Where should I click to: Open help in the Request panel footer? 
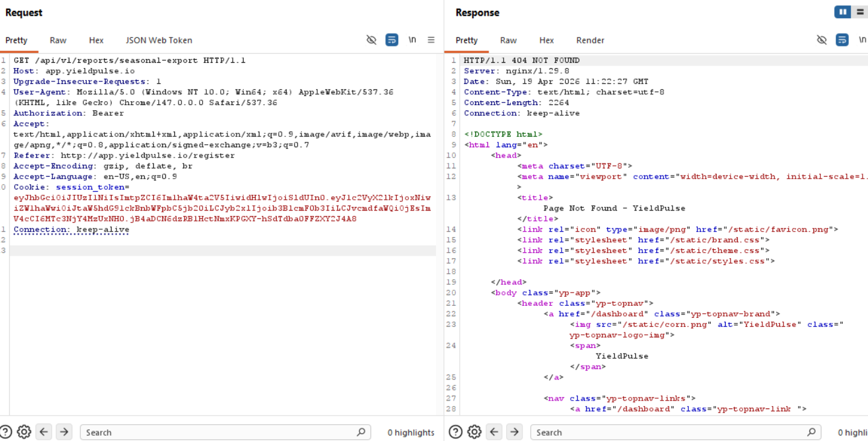tap(6, 432)
